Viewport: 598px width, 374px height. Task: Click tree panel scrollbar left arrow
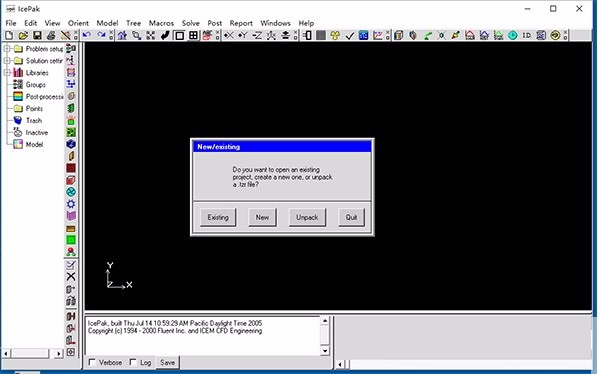tap(6, 354)
